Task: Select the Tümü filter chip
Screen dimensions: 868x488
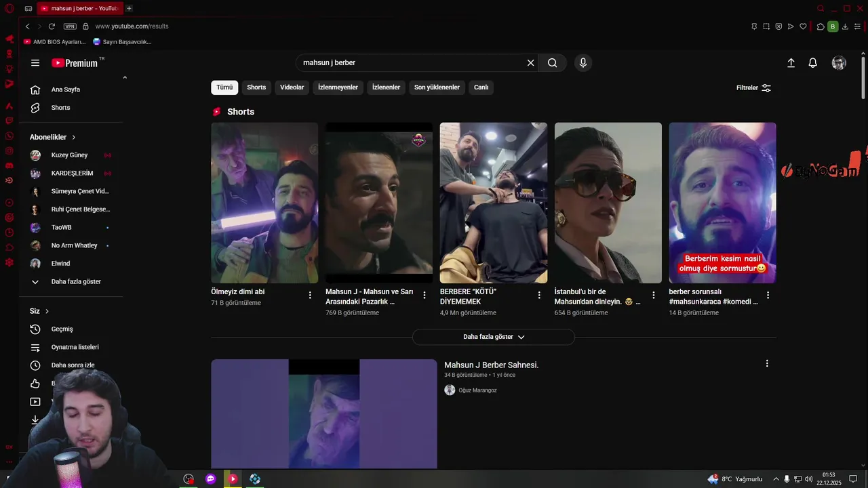Action: pyautogui.click(x=224, y=87)
